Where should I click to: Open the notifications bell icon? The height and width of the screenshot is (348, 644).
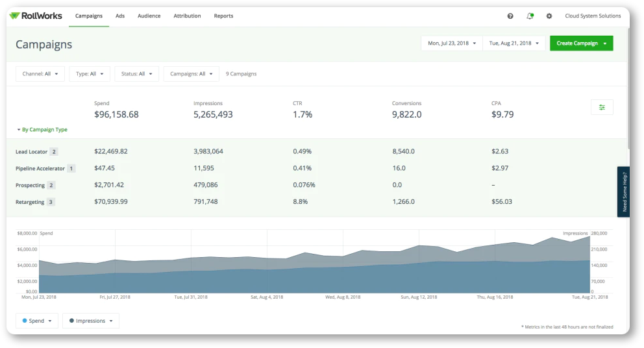(x=530, y=16)
